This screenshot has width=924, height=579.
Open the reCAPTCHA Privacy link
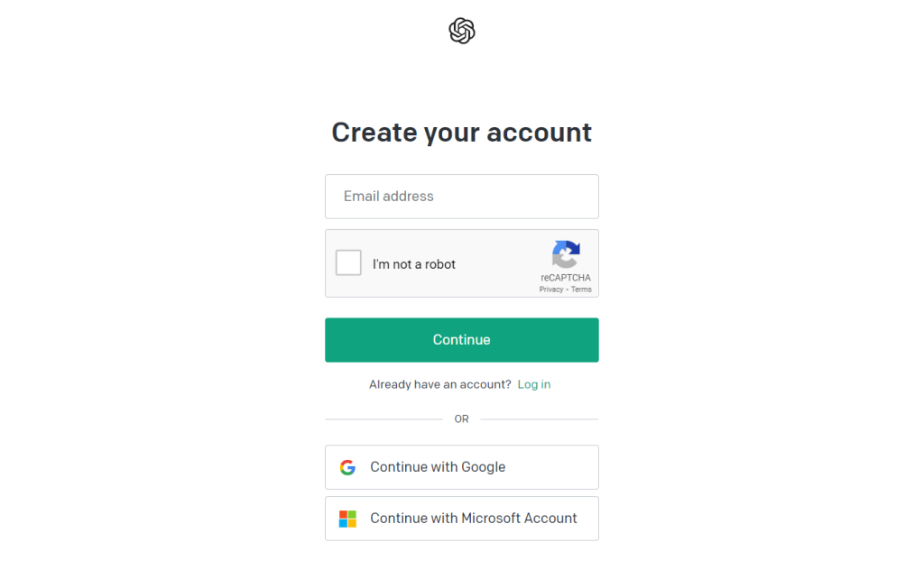(551, 289)
